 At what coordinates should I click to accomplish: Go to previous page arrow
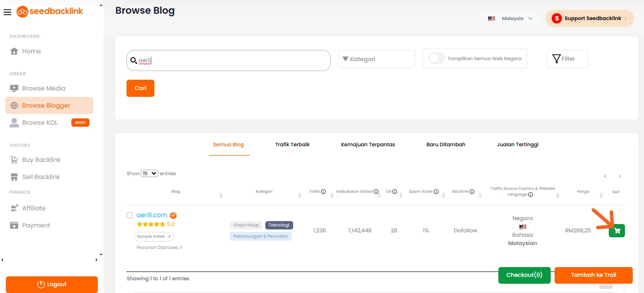(605, 176)
